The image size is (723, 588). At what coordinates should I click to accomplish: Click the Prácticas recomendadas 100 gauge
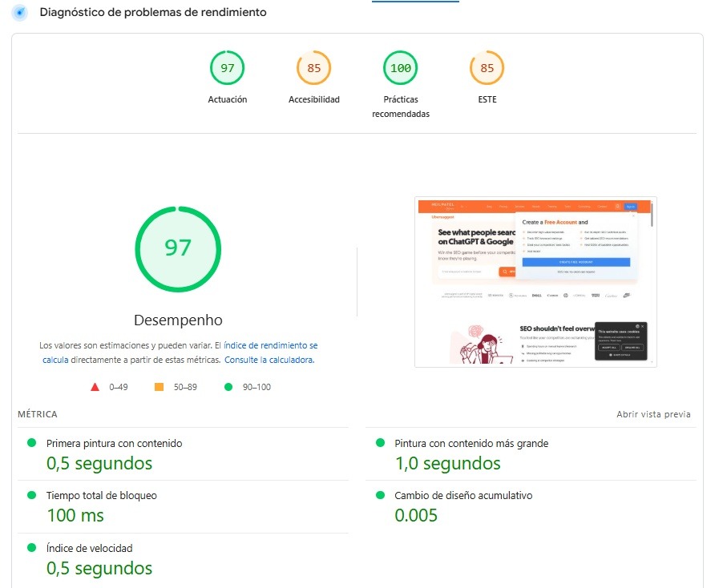(400, 68)
